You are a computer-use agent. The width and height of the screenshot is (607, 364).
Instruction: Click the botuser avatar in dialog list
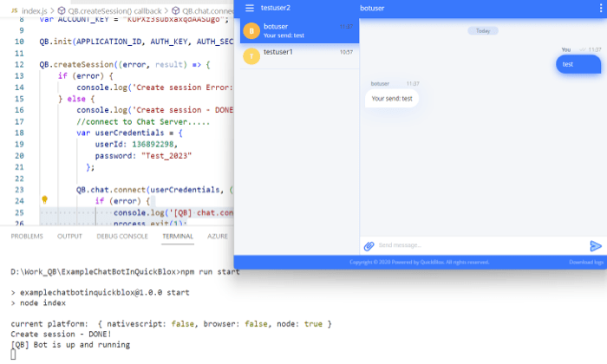[x=251, y=31]
